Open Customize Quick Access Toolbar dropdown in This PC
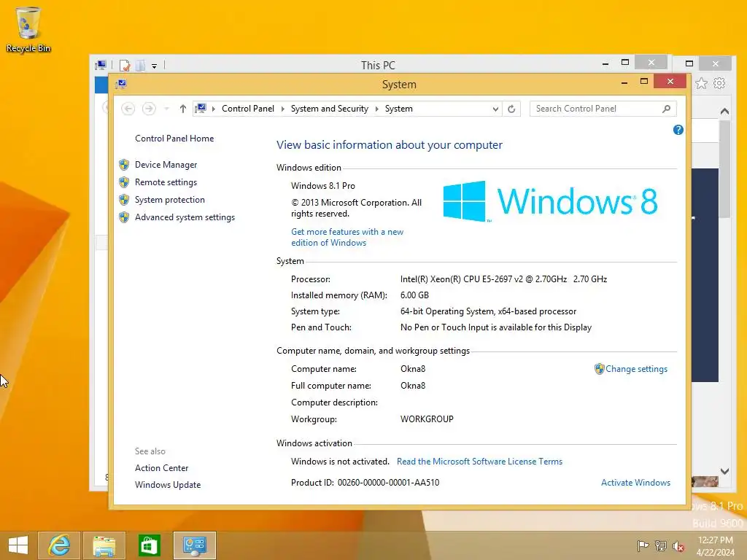The width and height of the screenshot is (747, 560). (155, 66)
